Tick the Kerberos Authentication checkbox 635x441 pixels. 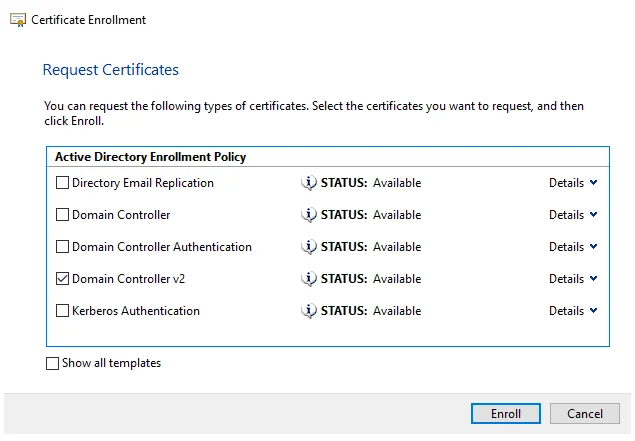pyautogui.click(x=63, y=311)
